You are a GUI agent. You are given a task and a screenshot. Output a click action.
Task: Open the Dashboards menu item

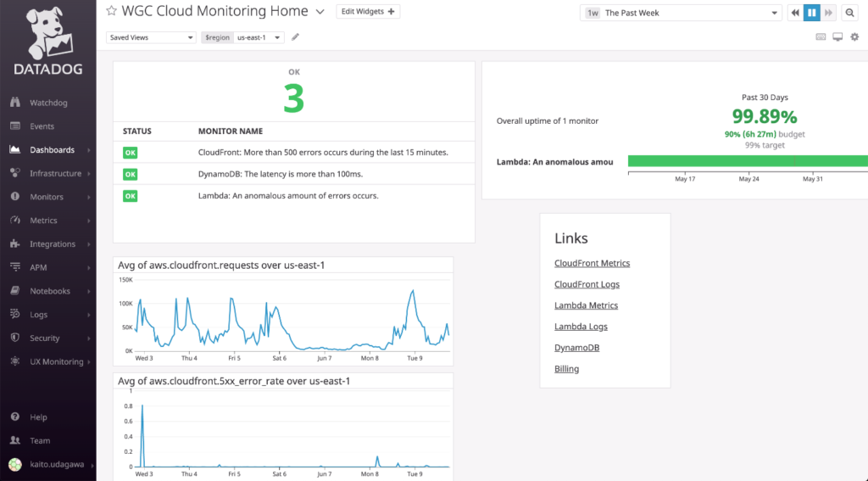click(x=52, y=149)
